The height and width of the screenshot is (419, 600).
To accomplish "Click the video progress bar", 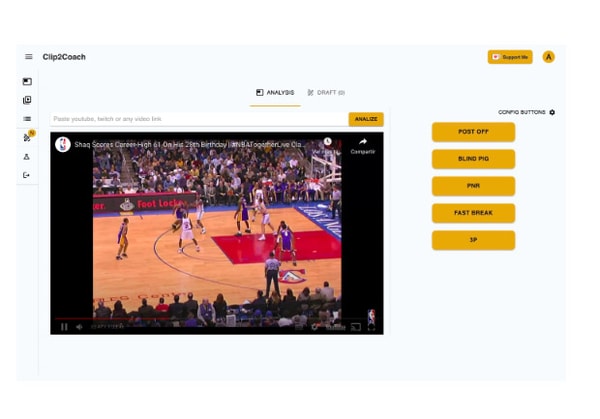I will (x=200, y=318).
